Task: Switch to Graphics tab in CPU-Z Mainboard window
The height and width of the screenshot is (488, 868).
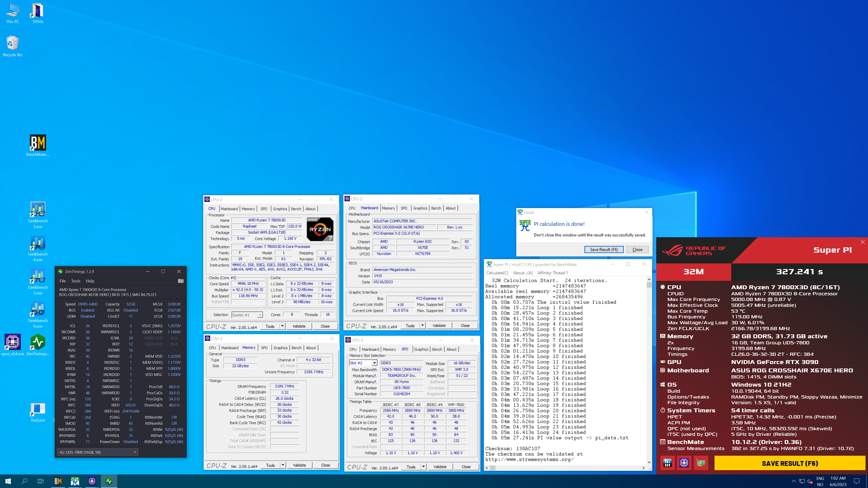Action: click(420, 208)
